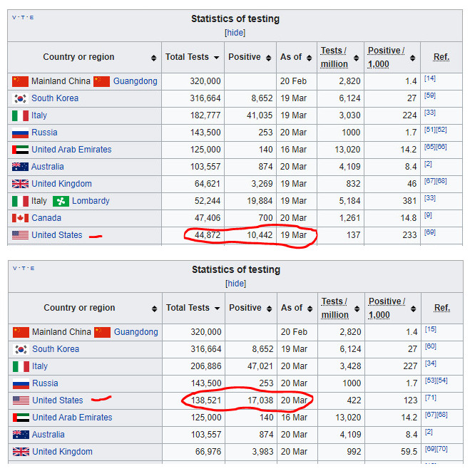Click Russia flag icon in bottom table

click(21, 383)
